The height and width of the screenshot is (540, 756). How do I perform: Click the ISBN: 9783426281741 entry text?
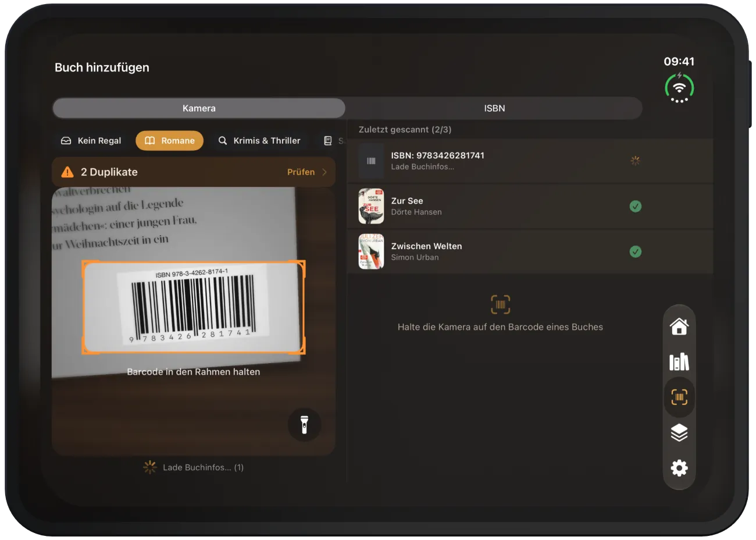point(437,155)
